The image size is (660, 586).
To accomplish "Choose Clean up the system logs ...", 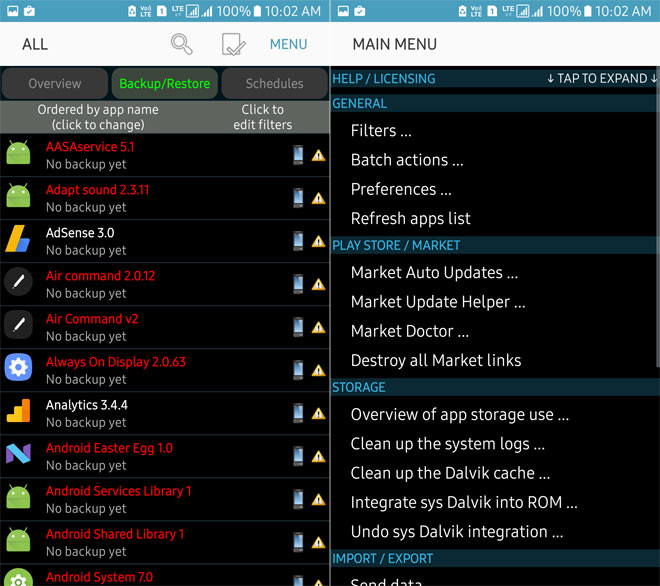I will [x=494, y=444].
